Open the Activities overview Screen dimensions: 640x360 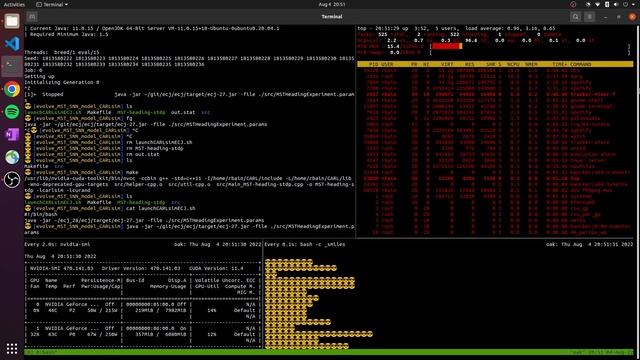click(x=14, y=4)
